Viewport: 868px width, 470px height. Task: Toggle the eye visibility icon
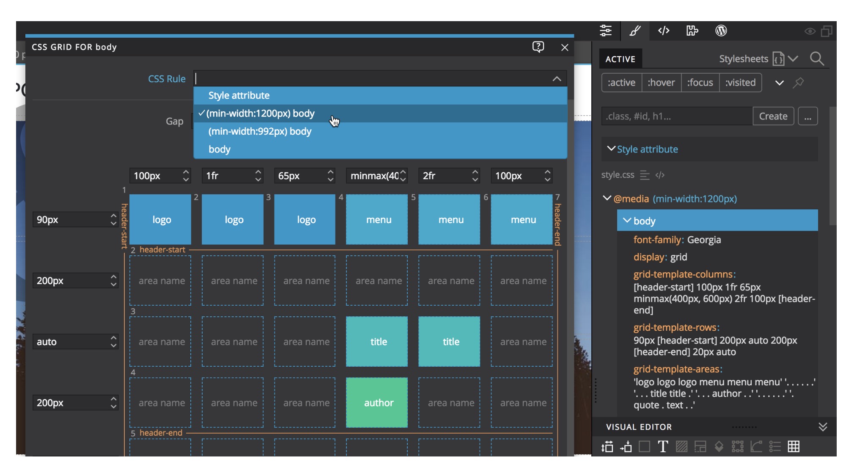[x=810, y=31]
